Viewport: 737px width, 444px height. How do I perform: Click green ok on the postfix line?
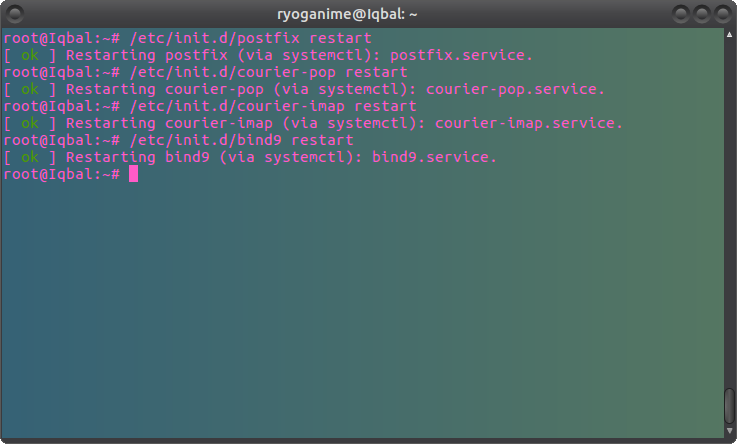click(30, 55)
